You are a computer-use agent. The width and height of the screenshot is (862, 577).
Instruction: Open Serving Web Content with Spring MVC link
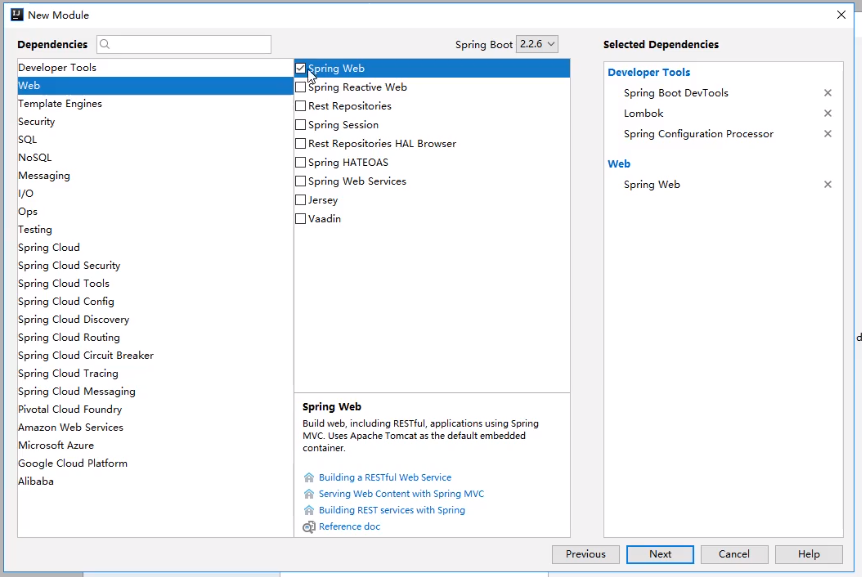(x=401, y=494)
